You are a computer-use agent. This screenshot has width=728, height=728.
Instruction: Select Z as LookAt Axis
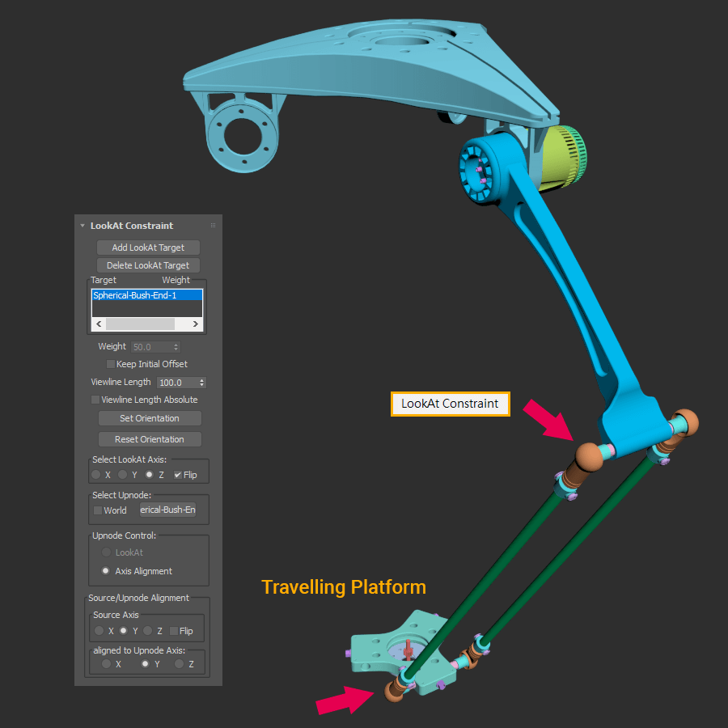coord(149,475)
